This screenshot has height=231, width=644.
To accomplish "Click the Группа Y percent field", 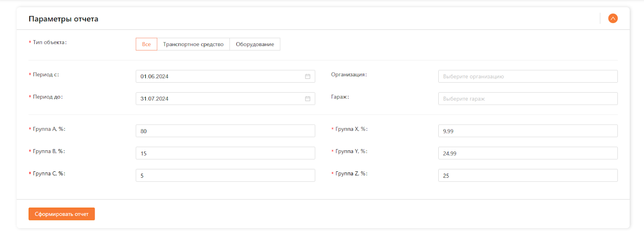I will tap(527, 153).
